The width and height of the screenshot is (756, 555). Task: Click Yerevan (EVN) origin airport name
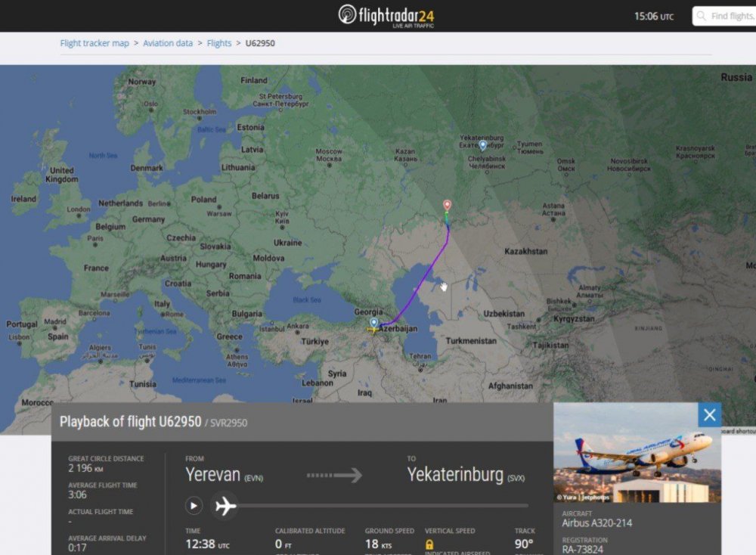[x=224, y=475]
